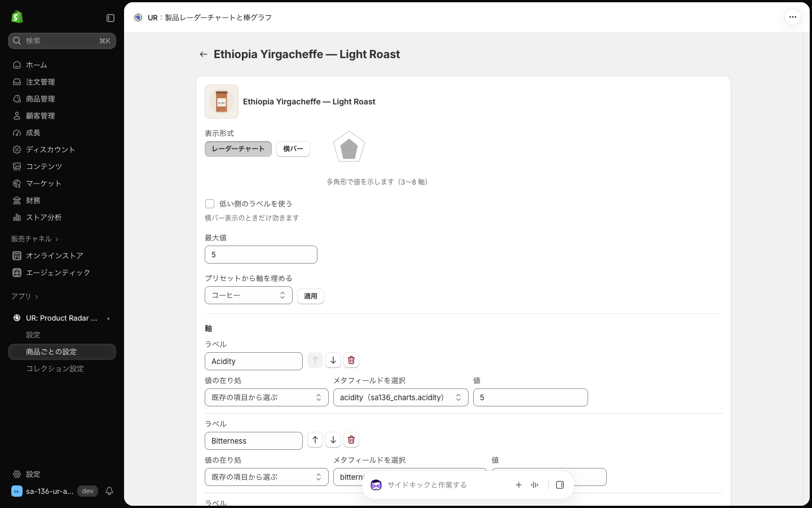This screenshot has height=508, width=812.
Task: Click the Acidity label input
Action: click(x=254, y=361)
